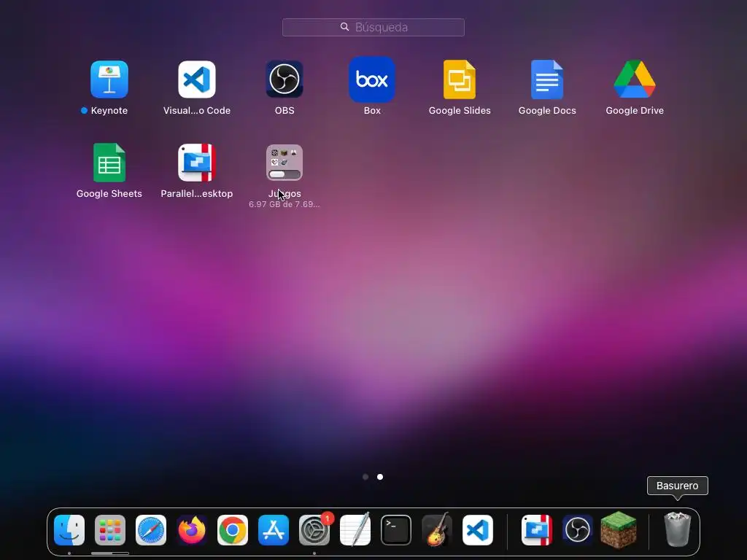This screenshot has width=747, height=560.
Task: Open TextEdit from the Dock
Action: pos(355,529)
